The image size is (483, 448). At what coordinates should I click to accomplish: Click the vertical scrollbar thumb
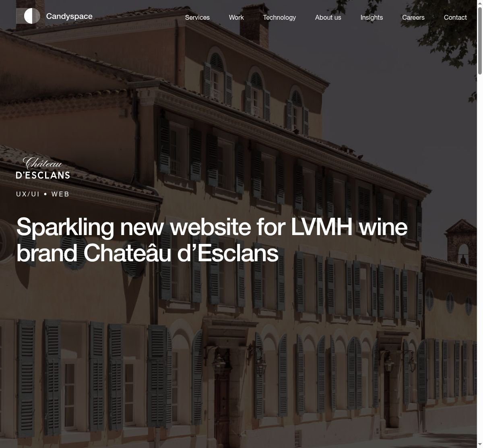480,40
